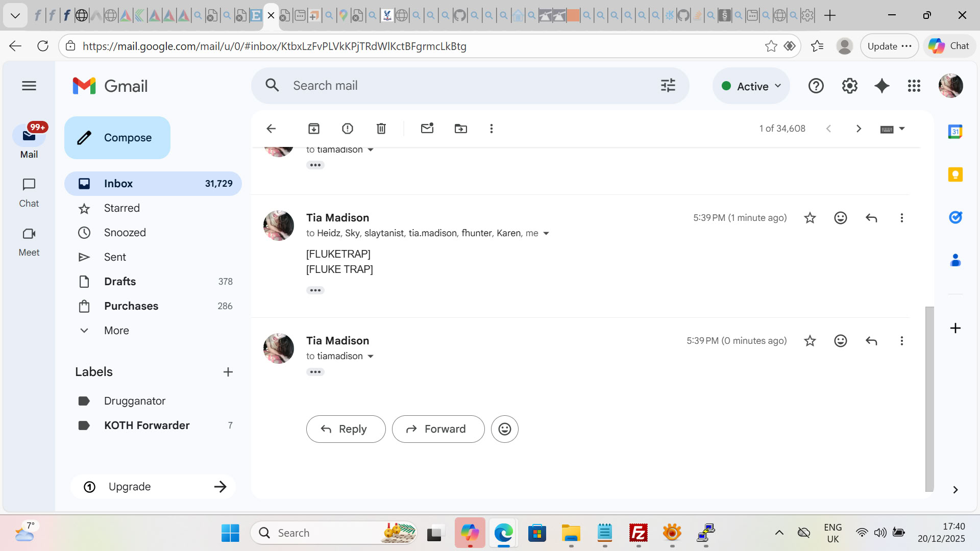Click the Compose button
Viewport: 980px width, 551px height.
(117, 138)
